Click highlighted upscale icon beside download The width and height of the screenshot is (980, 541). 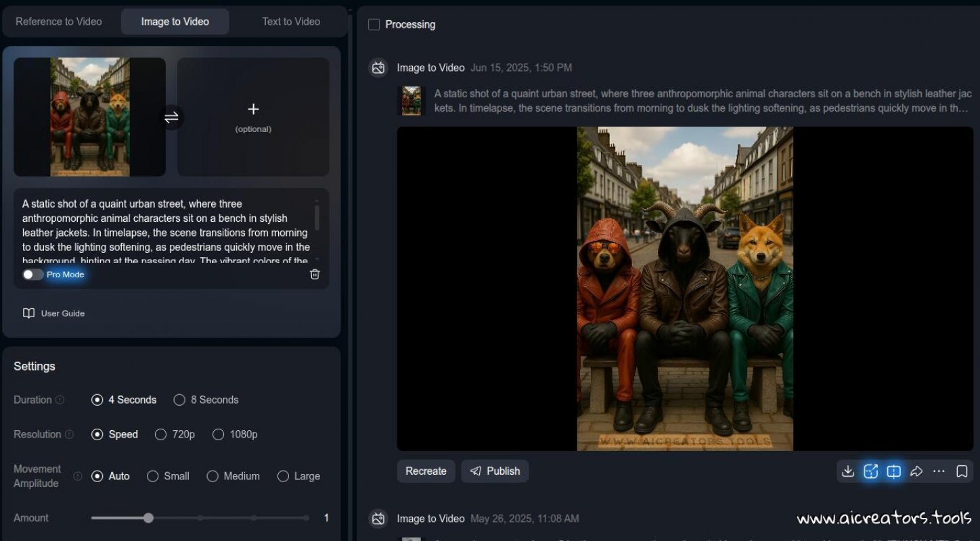[x=871, y=471]
